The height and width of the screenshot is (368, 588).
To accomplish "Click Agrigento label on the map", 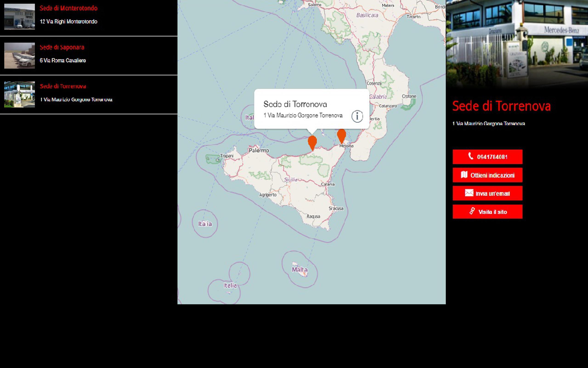I will pos(268,195).
